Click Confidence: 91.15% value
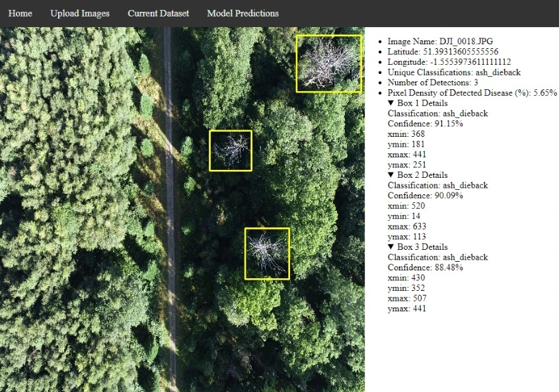Viewport: 559px width, 392px height. click(x=426, y=124)
